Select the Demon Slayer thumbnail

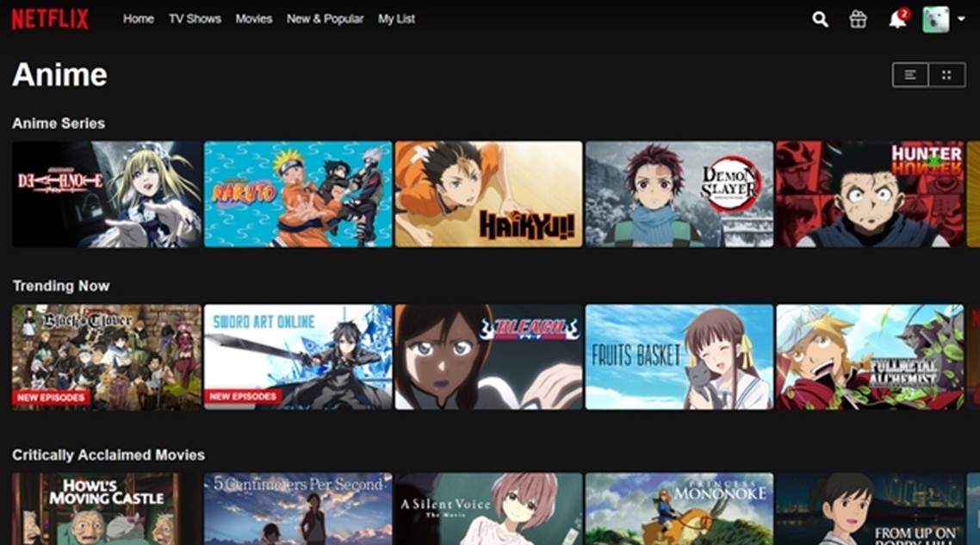(679, 195)
